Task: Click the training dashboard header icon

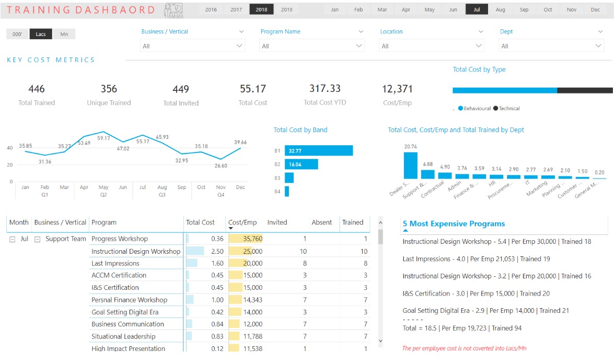Action: (x=173, y=10)
